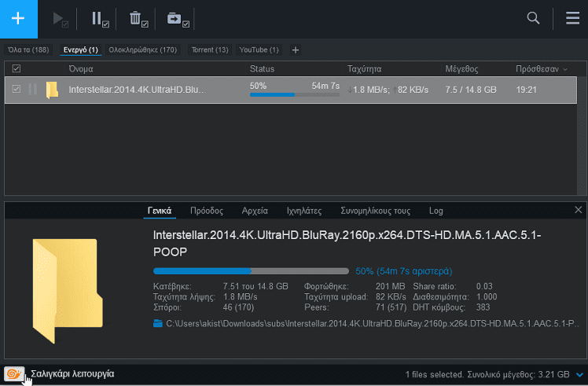Image resolution: width=588 pixels, height=386 pixels.
Task: Close the details panel
Action: coord(579,210)
